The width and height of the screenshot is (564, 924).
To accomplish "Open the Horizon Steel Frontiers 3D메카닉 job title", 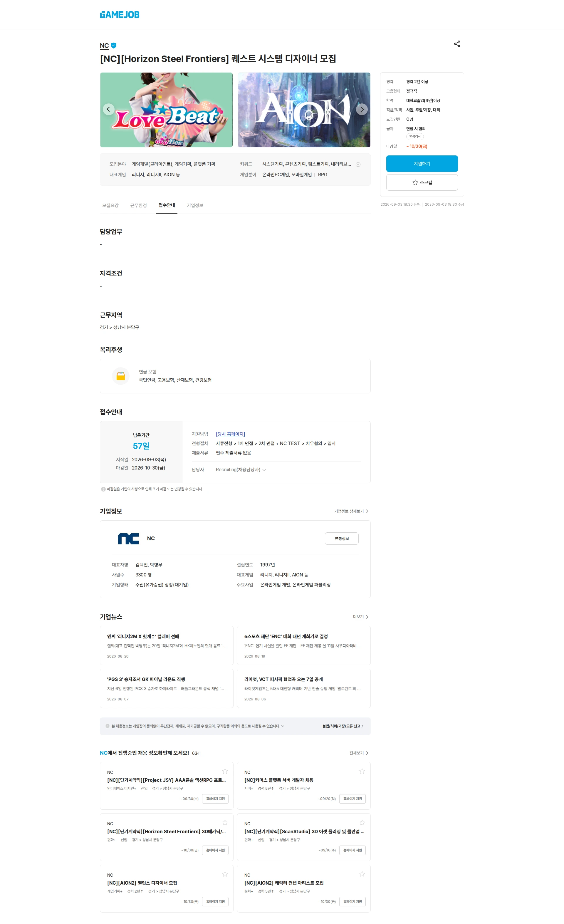I will tap(167, 831).
